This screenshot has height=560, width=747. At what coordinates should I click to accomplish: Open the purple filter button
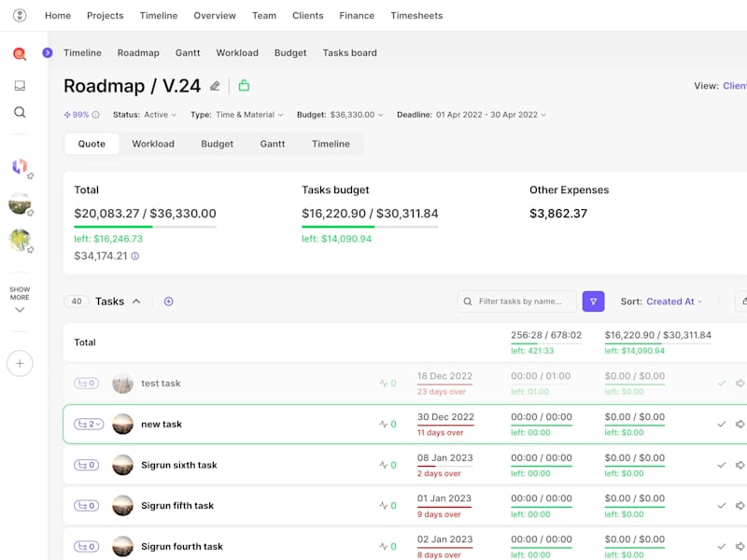593,301
